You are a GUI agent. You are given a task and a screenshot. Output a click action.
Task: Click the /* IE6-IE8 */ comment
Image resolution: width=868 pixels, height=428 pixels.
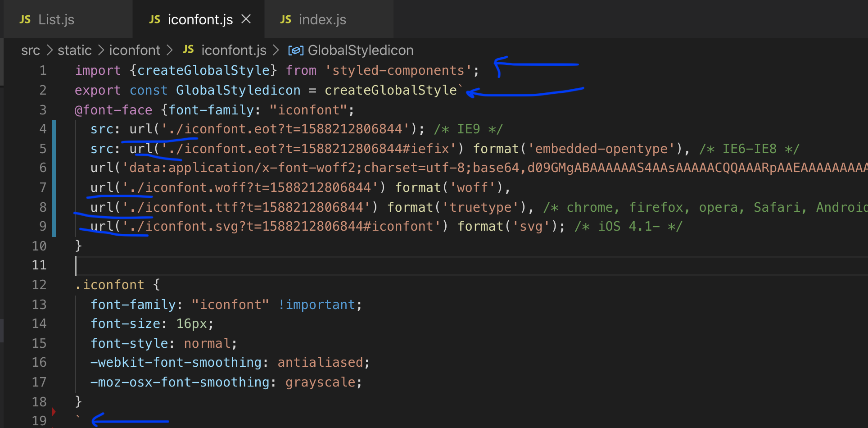(x=750, y=149)
